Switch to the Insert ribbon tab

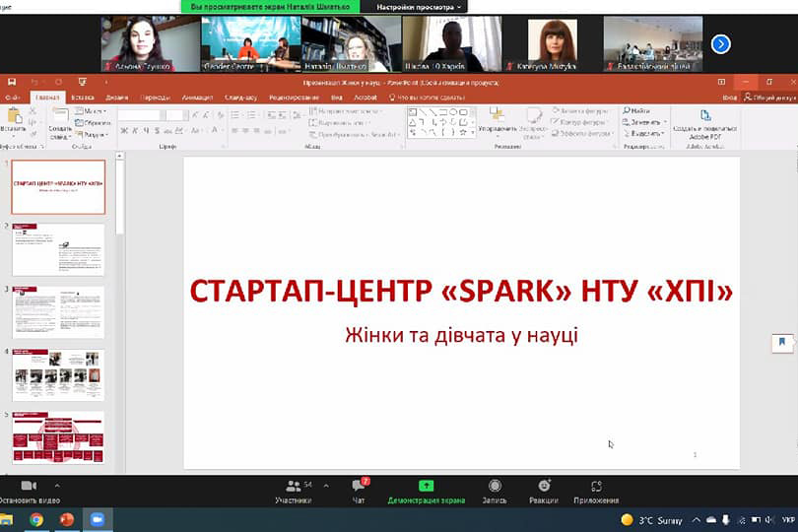[x=83, y=98]
